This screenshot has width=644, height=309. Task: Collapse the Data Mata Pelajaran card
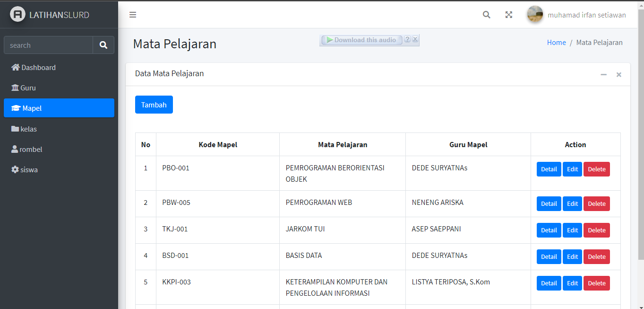pos(603,74)
